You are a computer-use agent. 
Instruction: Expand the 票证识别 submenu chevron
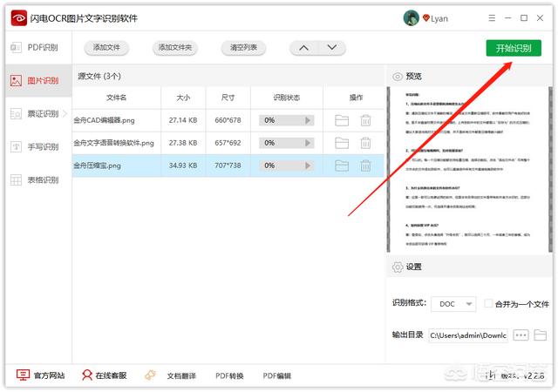click(x=65, y=114)
